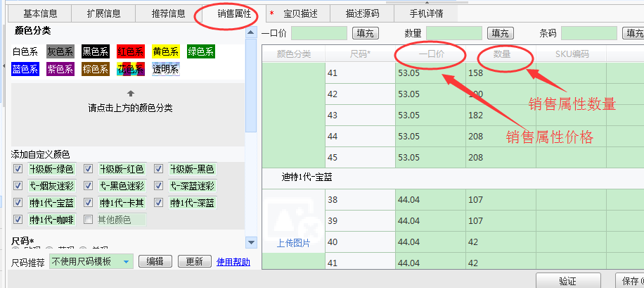644x288 pixels.
Task: Select the 红色系 red color category
Action: point(130,51)
